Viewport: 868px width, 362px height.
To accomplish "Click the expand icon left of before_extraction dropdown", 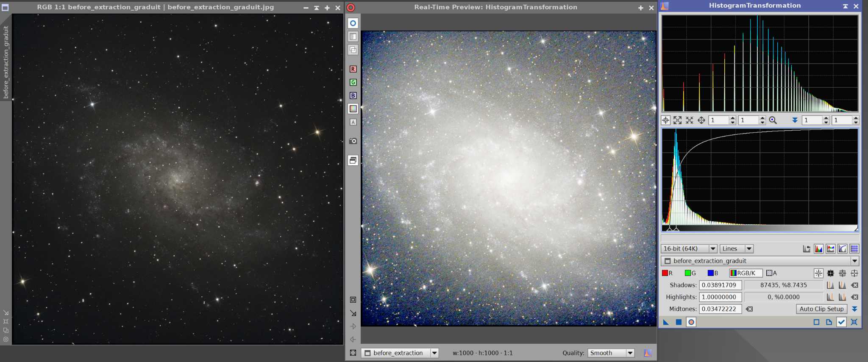I will tap(353, 353).
